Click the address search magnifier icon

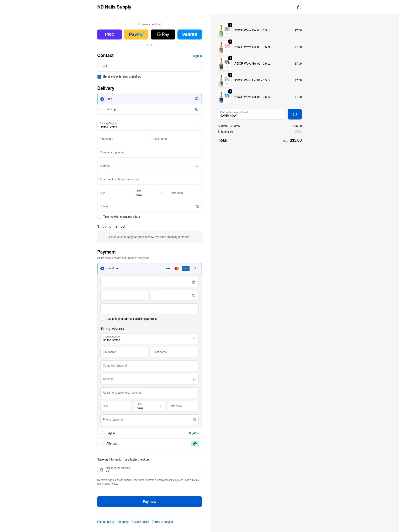197,166
